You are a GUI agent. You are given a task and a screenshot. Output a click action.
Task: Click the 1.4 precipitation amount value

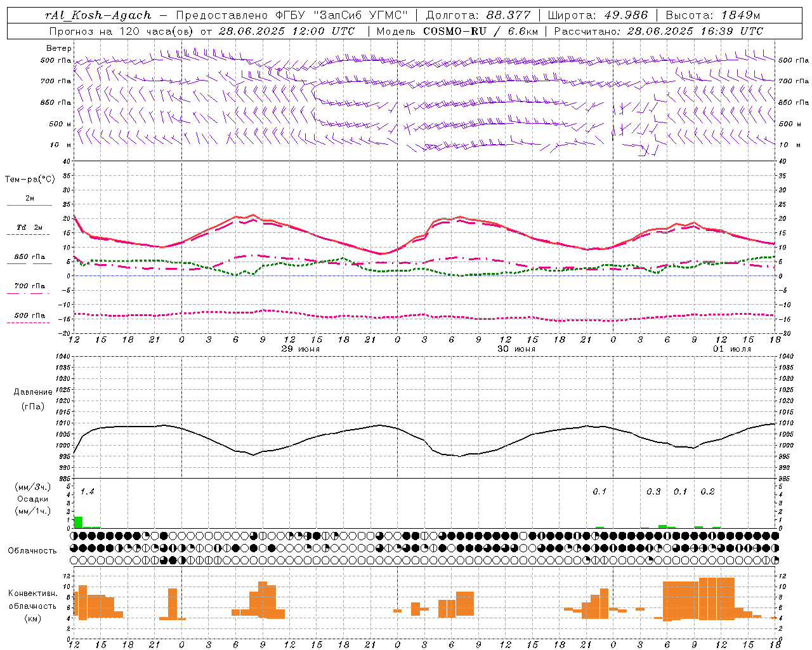point(88,492)
